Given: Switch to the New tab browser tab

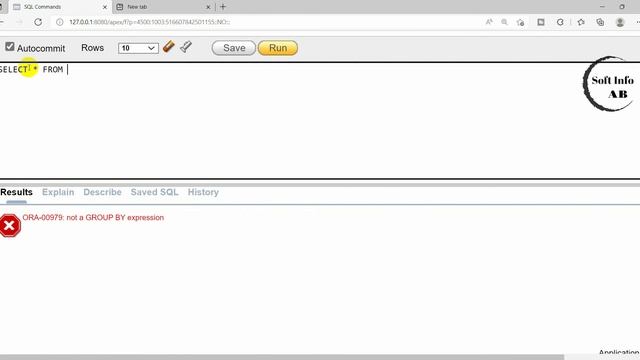Looking at the screenshot, I should (163, 7).
